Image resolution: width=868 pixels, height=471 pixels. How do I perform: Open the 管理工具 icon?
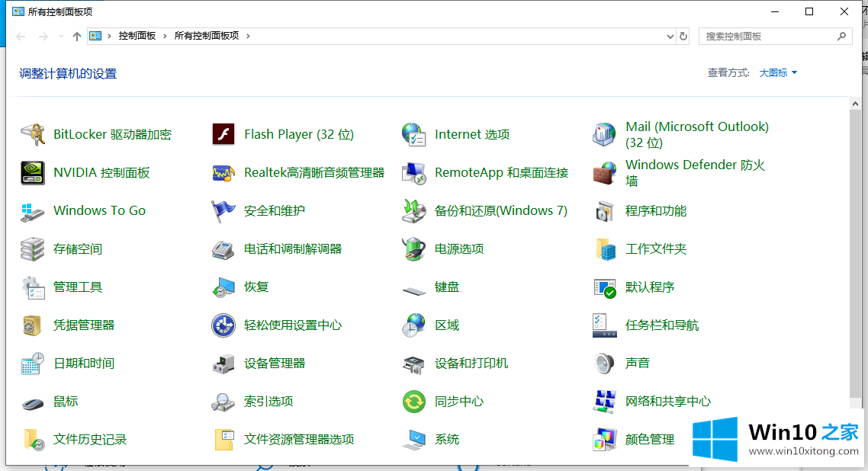click(x=33, y=287)
